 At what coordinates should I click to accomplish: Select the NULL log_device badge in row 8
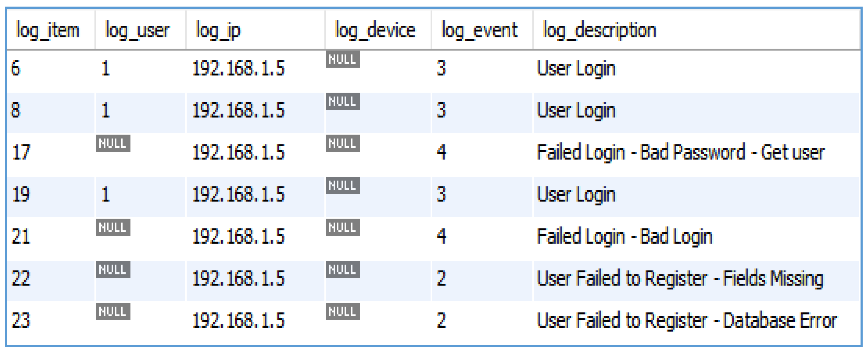(x=342, y=101)
